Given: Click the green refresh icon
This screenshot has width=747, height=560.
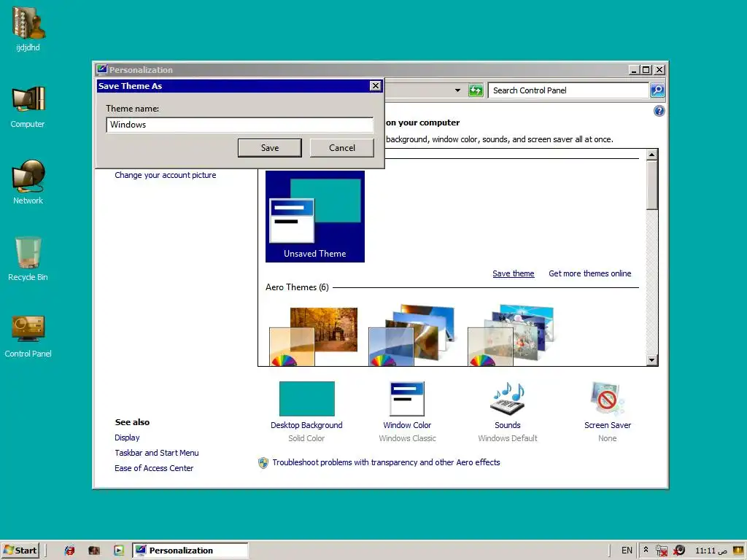Looking at the screenshot, I should 476,90.
